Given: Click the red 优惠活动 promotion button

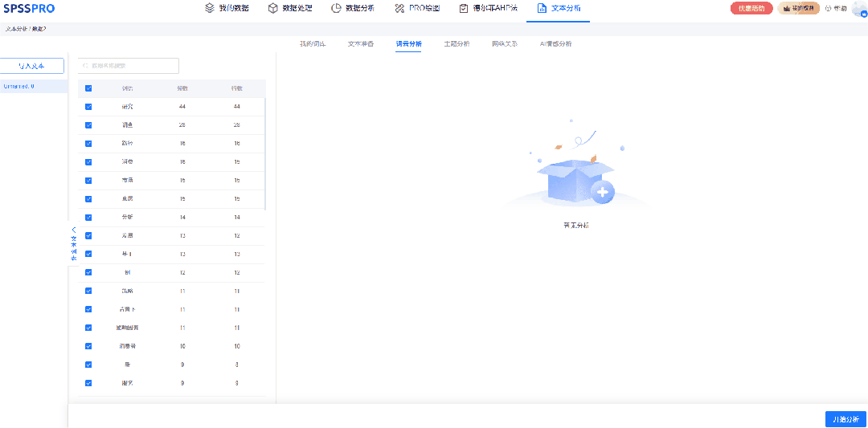Looking at the screenshot, I should coord(751,8).
